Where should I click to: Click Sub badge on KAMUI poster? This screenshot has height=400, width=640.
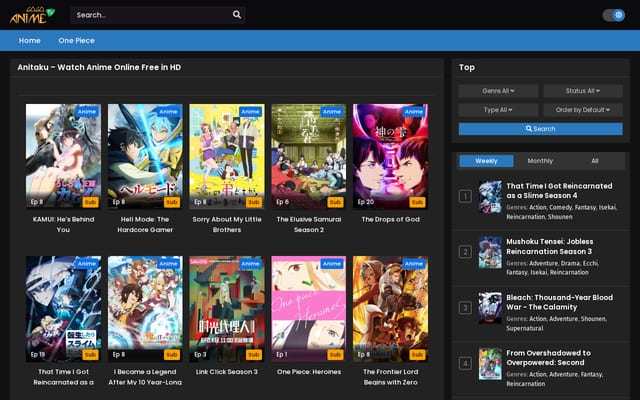90,202
